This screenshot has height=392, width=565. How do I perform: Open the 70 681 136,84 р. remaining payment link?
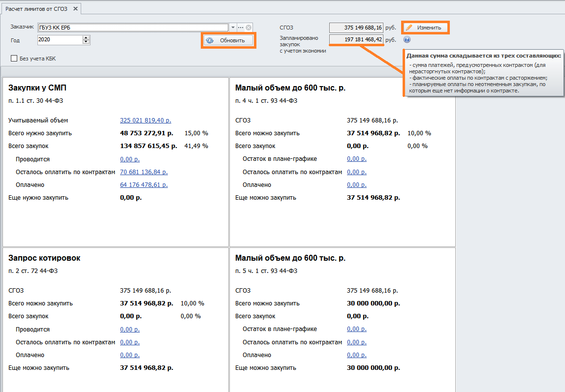point(144,172)
